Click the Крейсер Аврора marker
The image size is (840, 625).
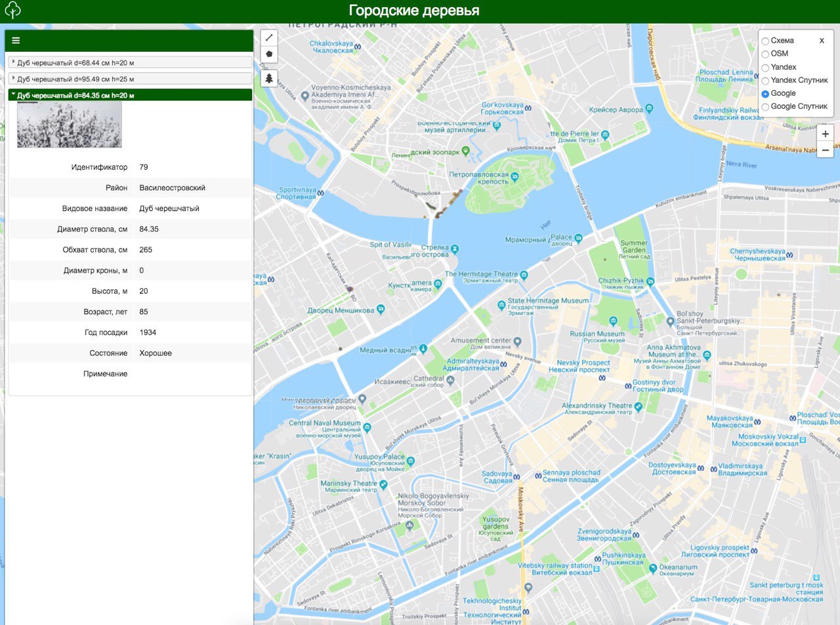point(649,109)
